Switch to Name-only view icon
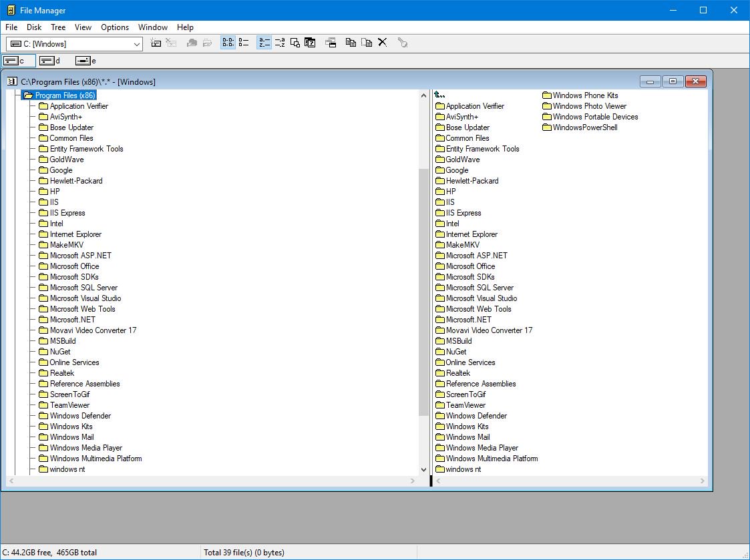The width and height of the screenshot is (750, 560). tap(228, 43)
